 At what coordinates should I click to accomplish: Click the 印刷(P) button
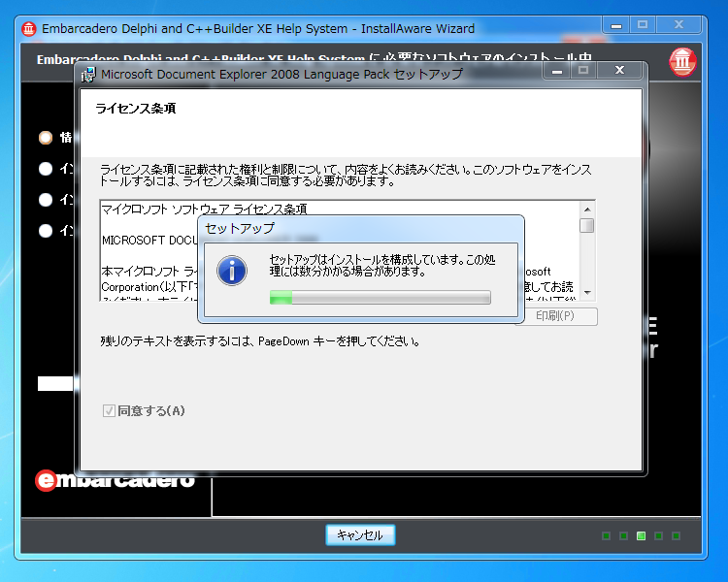coord(556,316)
